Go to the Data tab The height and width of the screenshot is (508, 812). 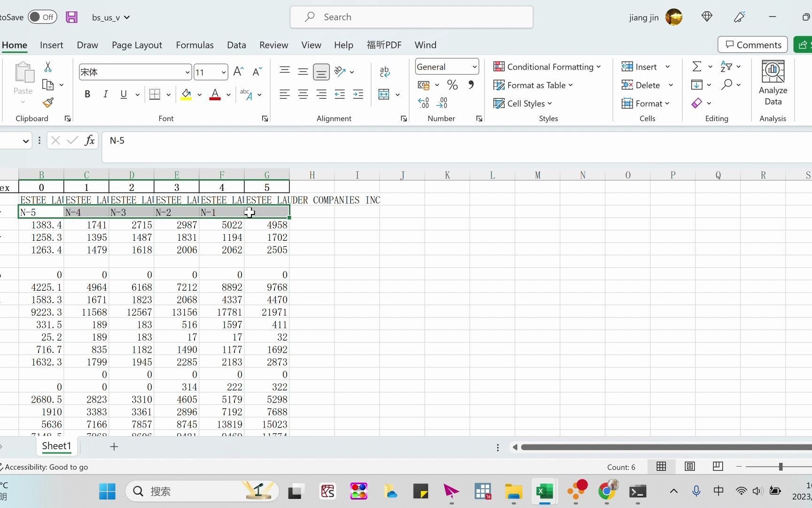[x=236, y=45]
